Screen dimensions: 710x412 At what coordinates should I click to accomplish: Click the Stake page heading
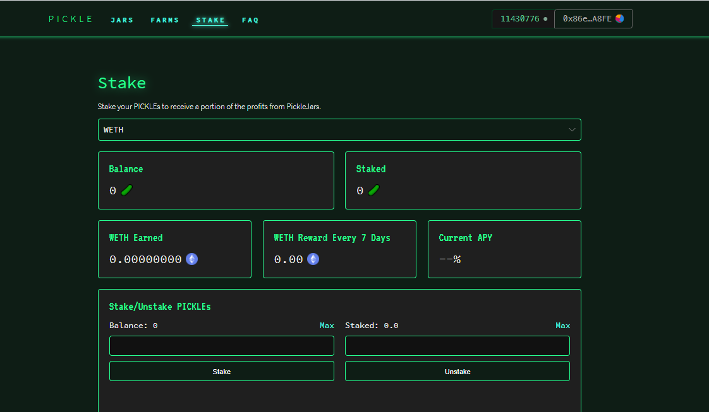(x=122, y=83)
